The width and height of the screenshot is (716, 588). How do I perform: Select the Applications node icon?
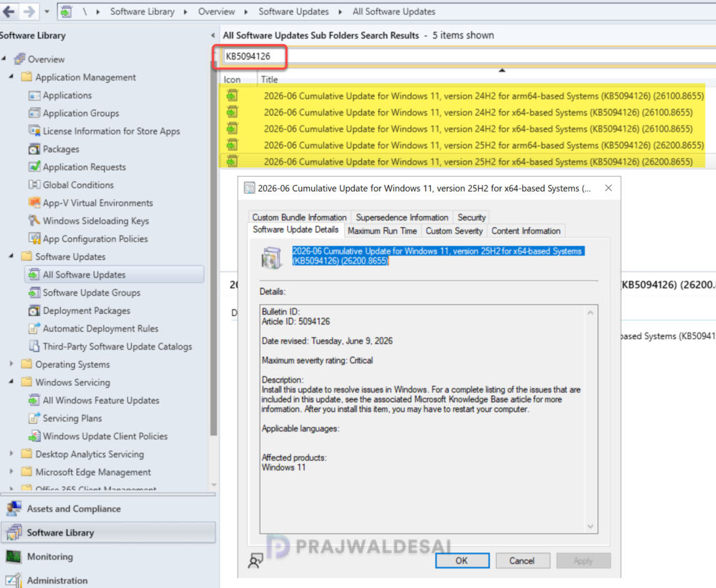click(x=34, y=95)
